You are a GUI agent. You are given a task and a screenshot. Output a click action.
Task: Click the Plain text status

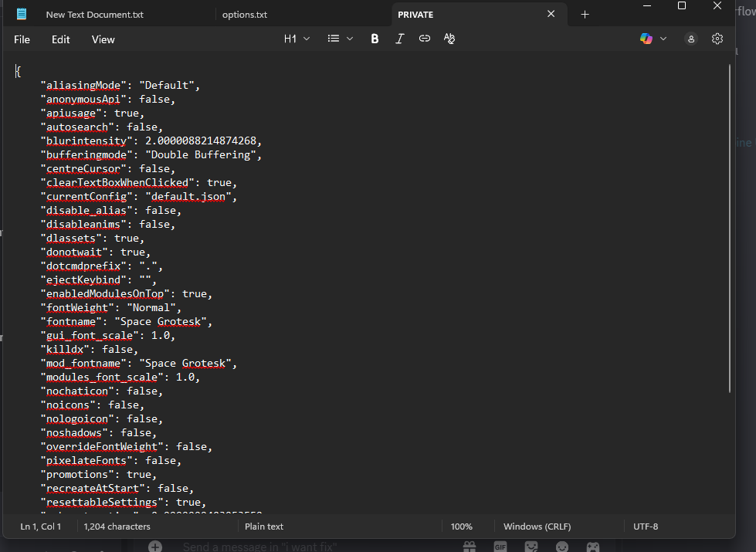(264, 527)
